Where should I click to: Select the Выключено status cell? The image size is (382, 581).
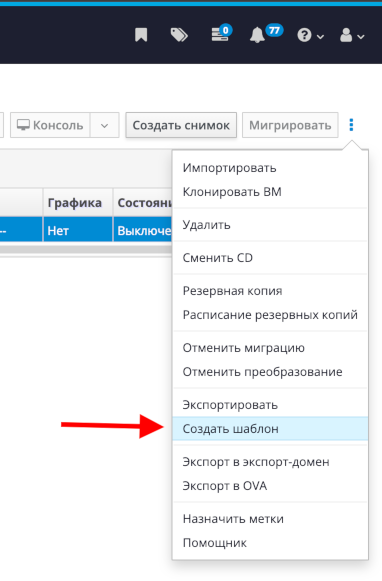[x=143, y=230]
